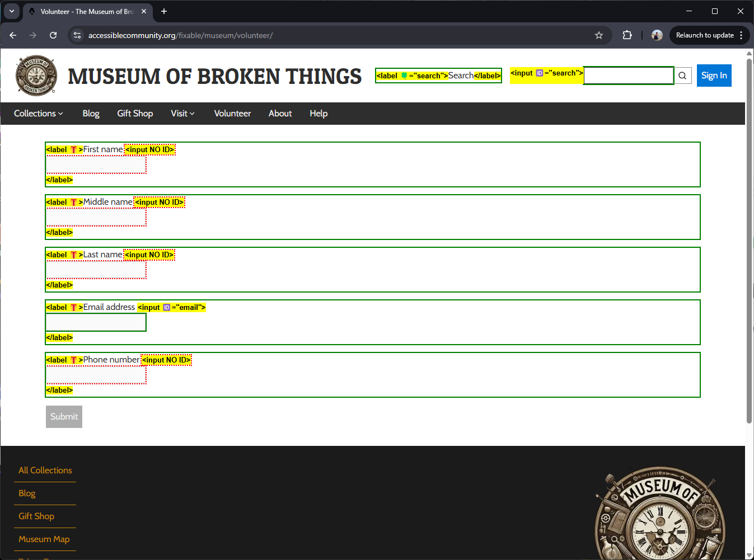Close the Volunteer browser tab

click(144, 11)
